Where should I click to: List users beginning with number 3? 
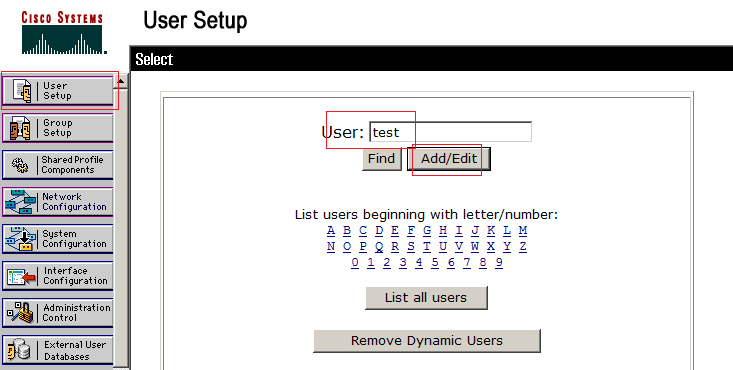(403, 262)
